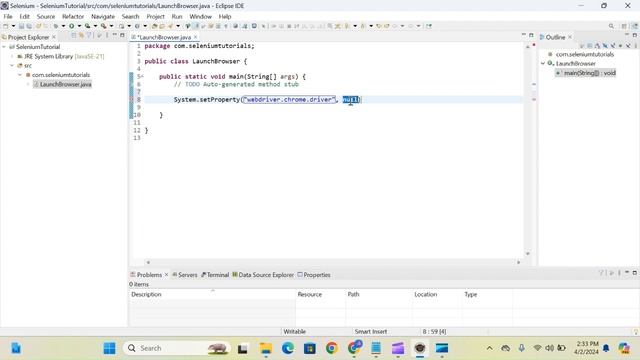Collapse the SeleniumTutorial project node
Screen dimensions: 640x360
(x=4, y=47)
